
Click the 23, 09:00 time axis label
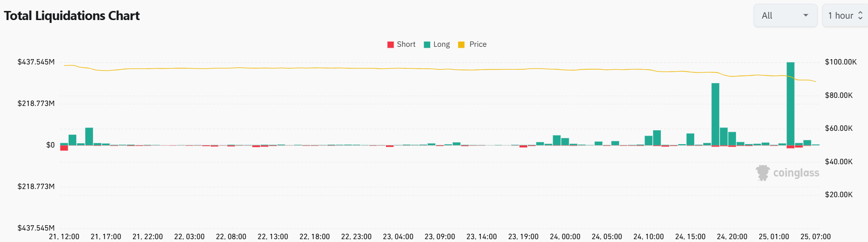[440, 237]
